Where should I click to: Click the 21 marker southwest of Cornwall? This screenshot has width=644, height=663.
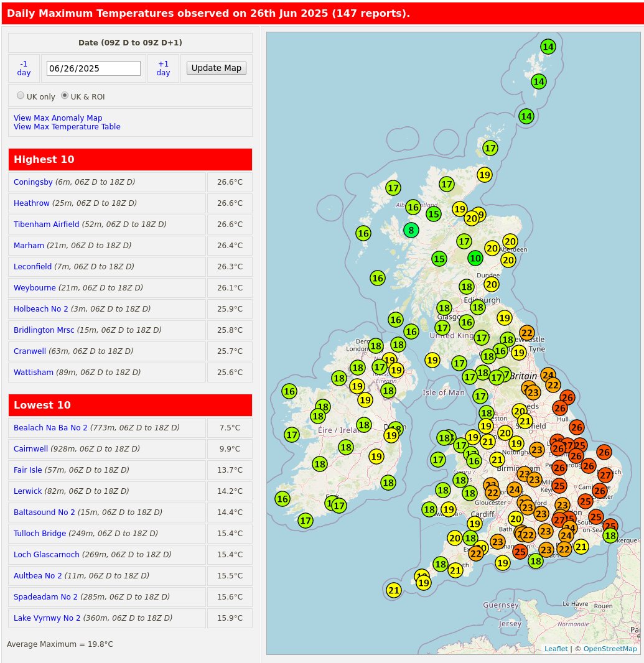click(x=393, y=590)
